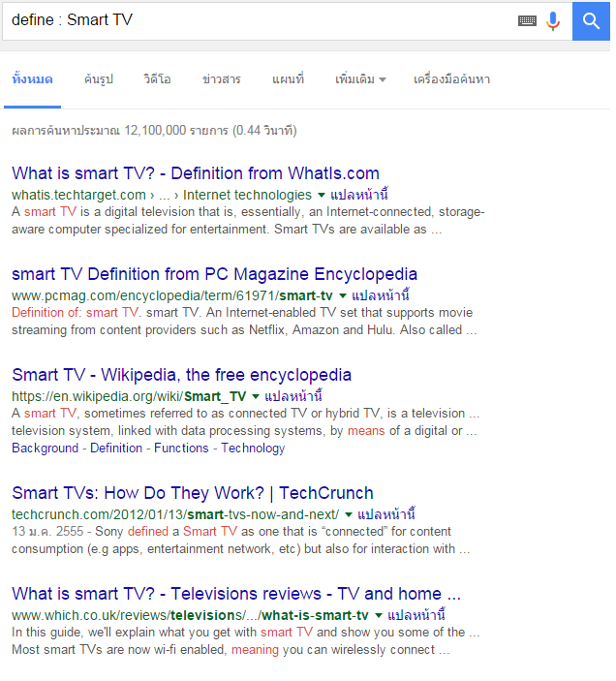Click the www.which.co.uk/reviews green URL text
Screen dimensions: 616x681
click(190, 615)
